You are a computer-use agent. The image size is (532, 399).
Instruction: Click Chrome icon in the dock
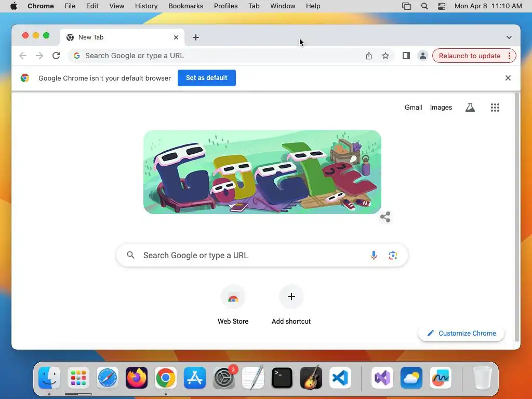pos(166,378)
